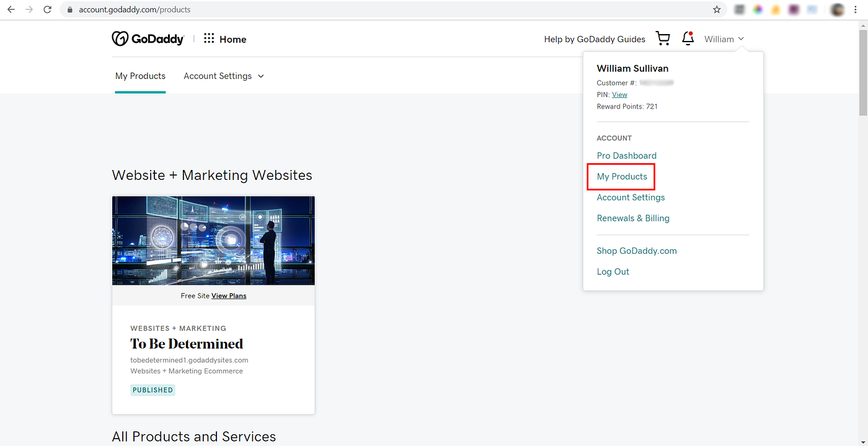
Task: Collapse the William account dropdown
Action: tap(724, 39)
